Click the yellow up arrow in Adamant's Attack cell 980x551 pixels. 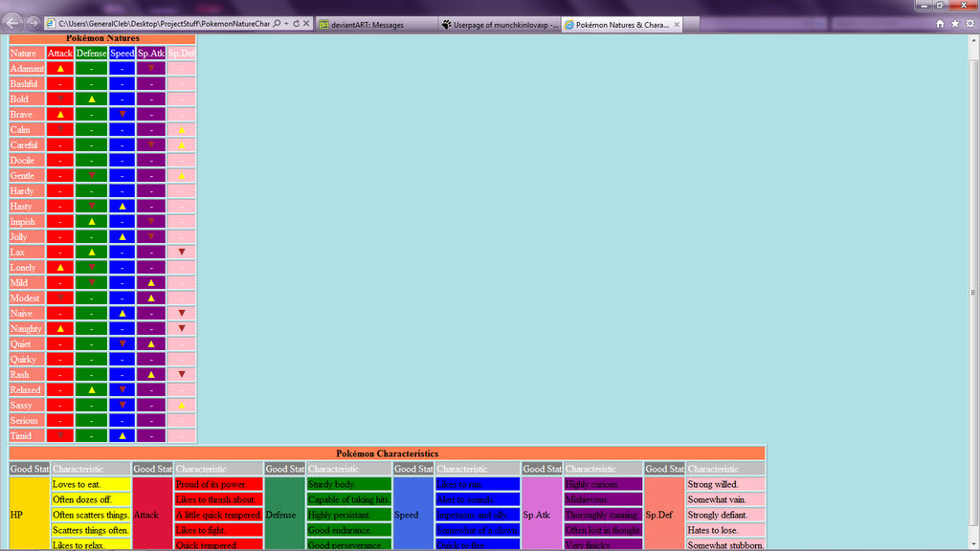click(60, 69)
